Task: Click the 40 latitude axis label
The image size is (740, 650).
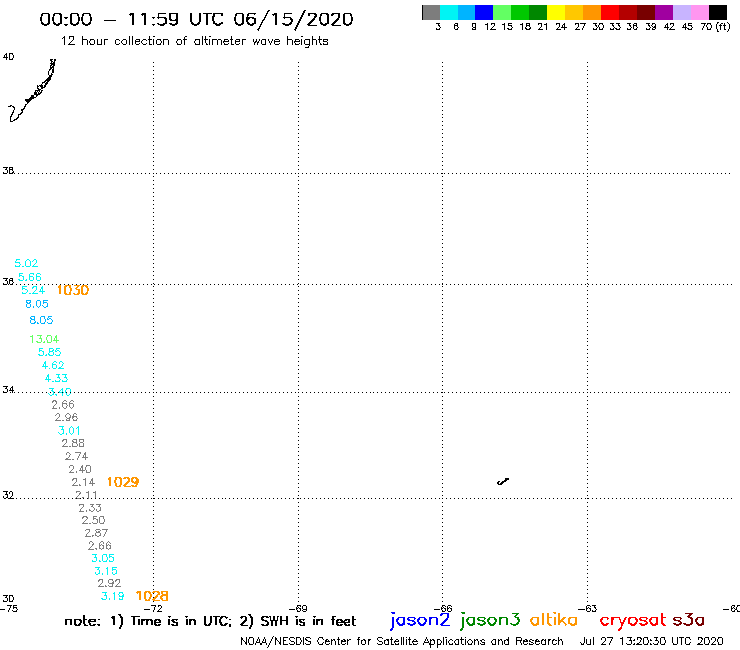Action: (x=8, y=57)
